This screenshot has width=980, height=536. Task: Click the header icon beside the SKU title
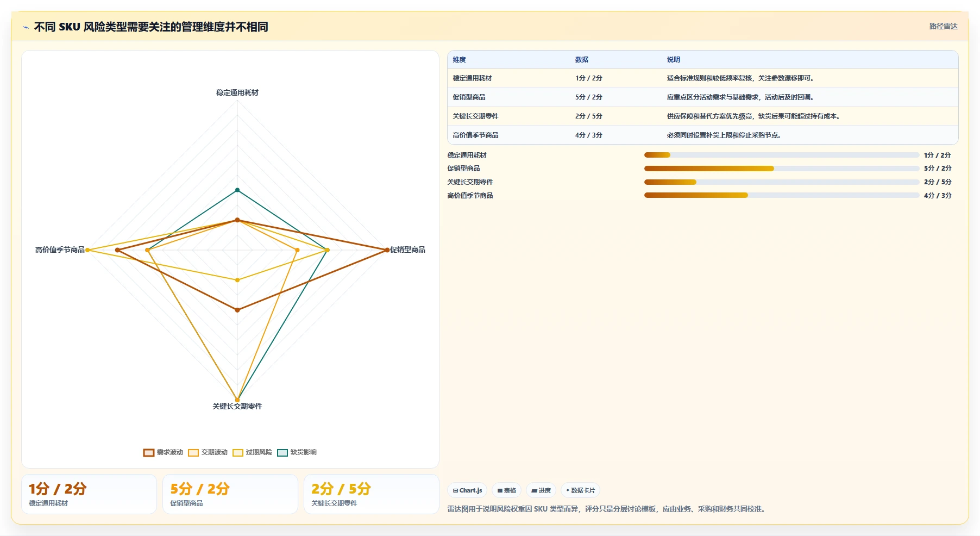26,27
